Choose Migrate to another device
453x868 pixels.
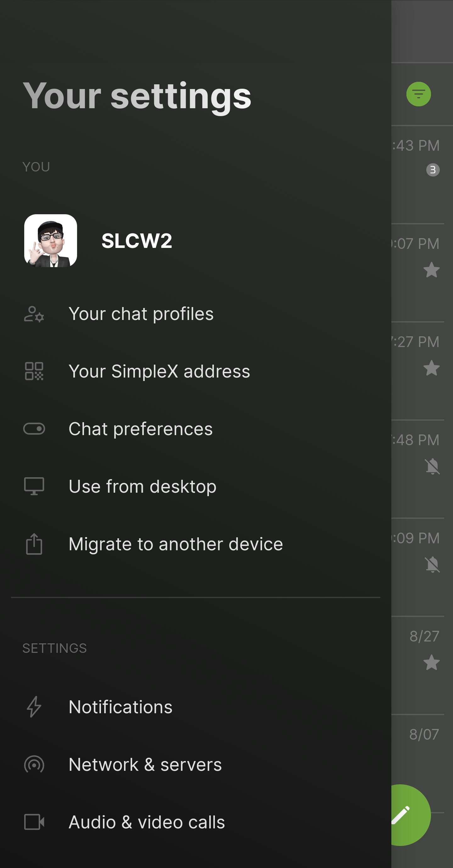176,544
